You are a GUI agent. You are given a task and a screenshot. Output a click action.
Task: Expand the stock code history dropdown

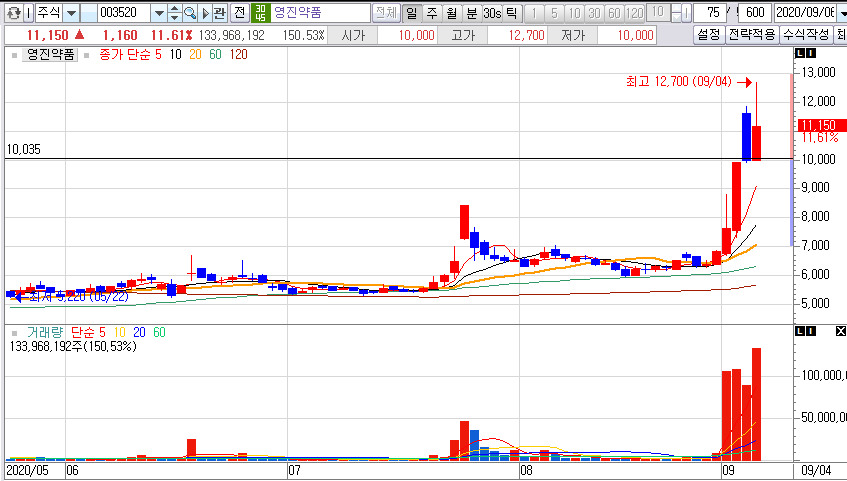point(158,13)
